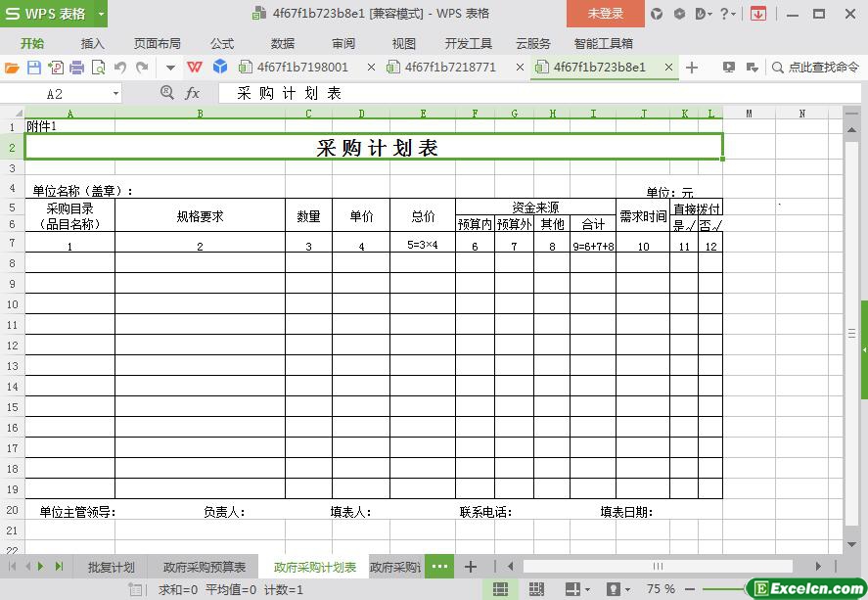Switch to page break preview icon
The image size is (868, 600).
point(536,589)
